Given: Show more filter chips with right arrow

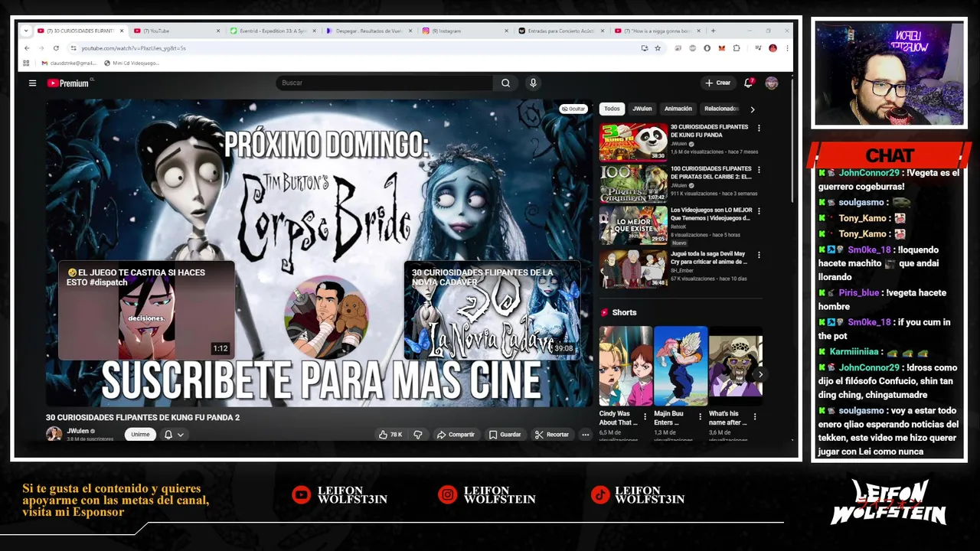Looking at the screenshot, I should click(752, 109).
